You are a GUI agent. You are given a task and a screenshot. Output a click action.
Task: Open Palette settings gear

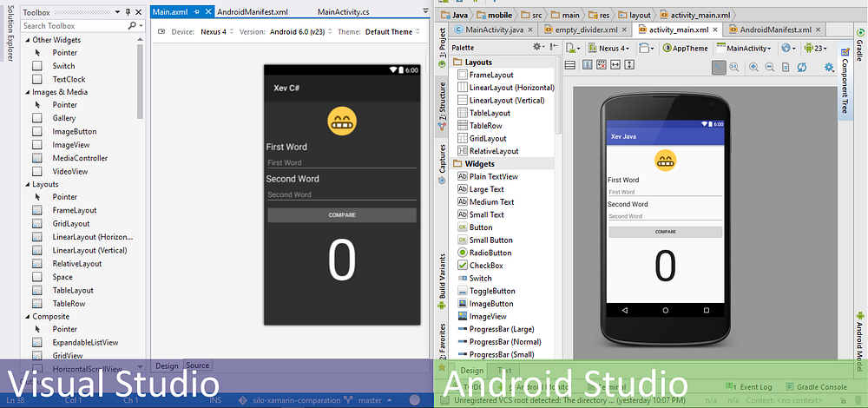[x=538, y=48]
